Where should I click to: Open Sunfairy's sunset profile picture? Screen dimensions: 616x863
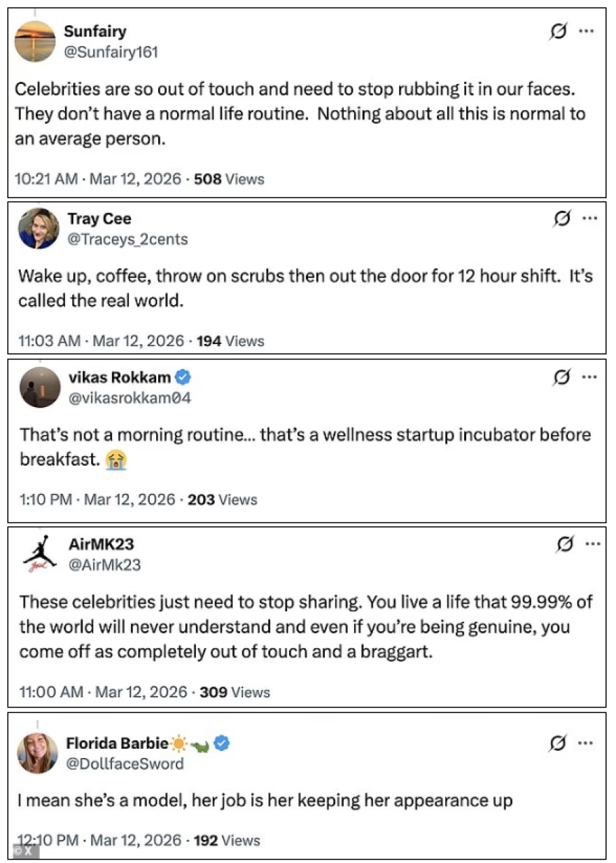coord(35,41)
